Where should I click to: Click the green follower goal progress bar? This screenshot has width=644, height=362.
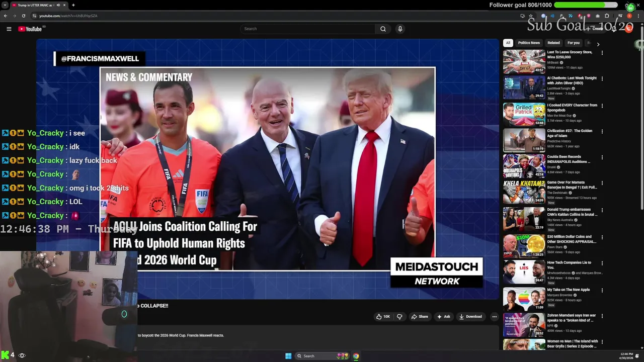[586, 5]
